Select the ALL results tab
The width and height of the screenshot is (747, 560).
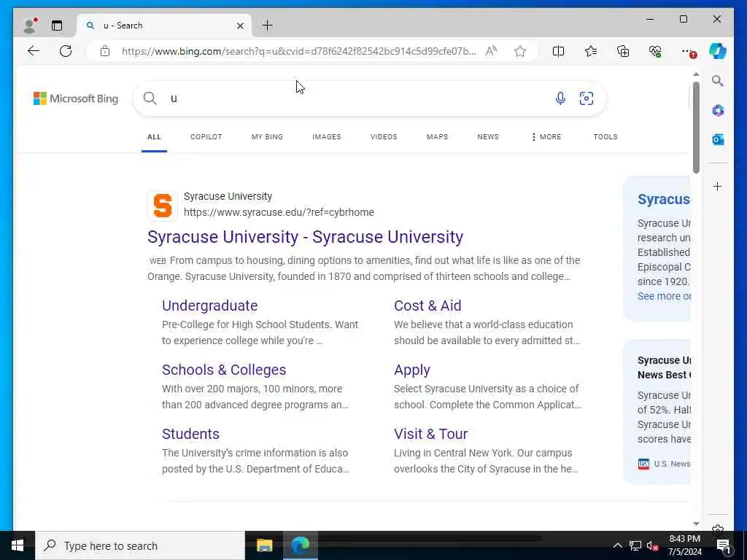point(155,136)
